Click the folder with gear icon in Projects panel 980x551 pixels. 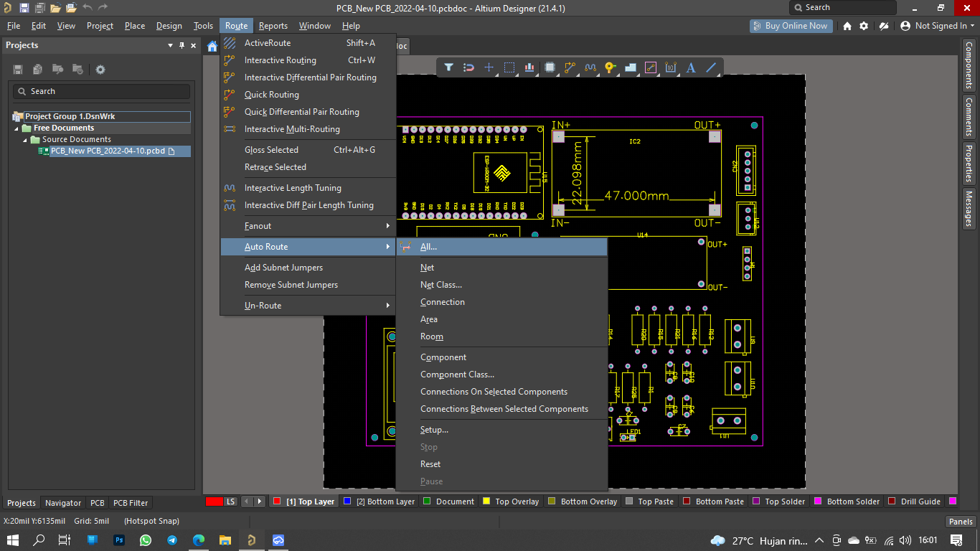[77, 70]
